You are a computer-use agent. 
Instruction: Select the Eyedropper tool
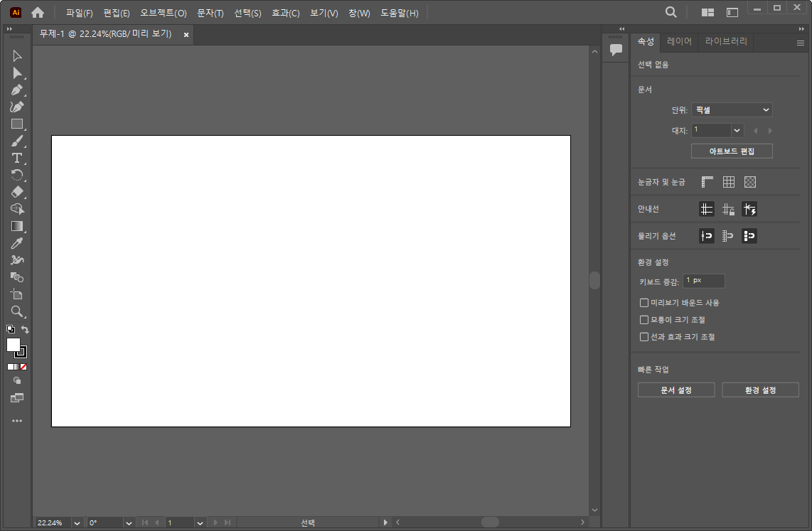(16, 243)
